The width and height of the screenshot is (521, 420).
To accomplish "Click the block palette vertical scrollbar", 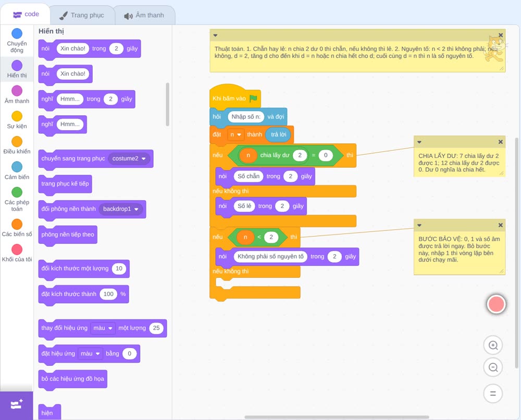I will [167, 104].
